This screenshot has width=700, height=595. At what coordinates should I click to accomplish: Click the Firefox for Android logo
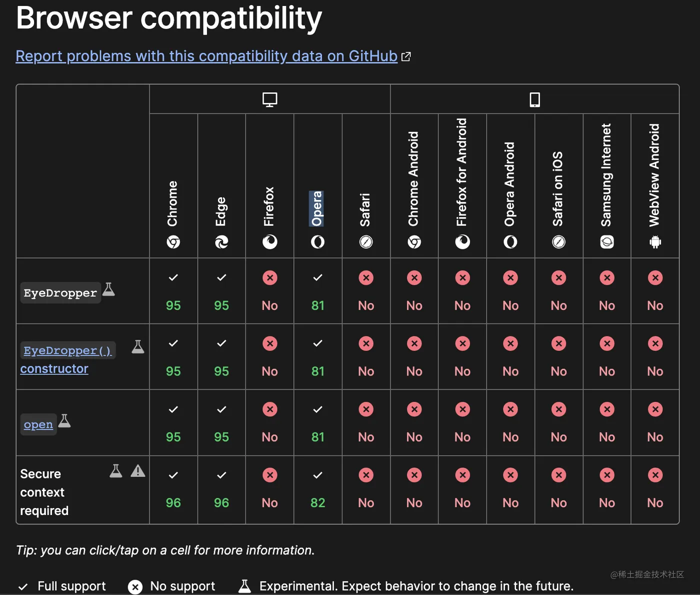462,242
